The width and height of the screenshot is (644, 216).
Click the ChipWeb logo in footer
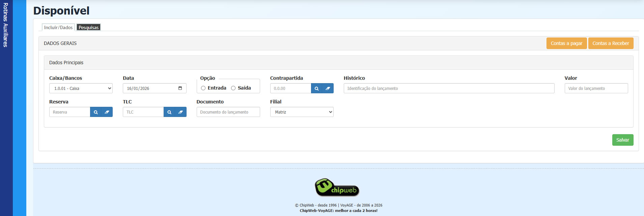(337, 188)
